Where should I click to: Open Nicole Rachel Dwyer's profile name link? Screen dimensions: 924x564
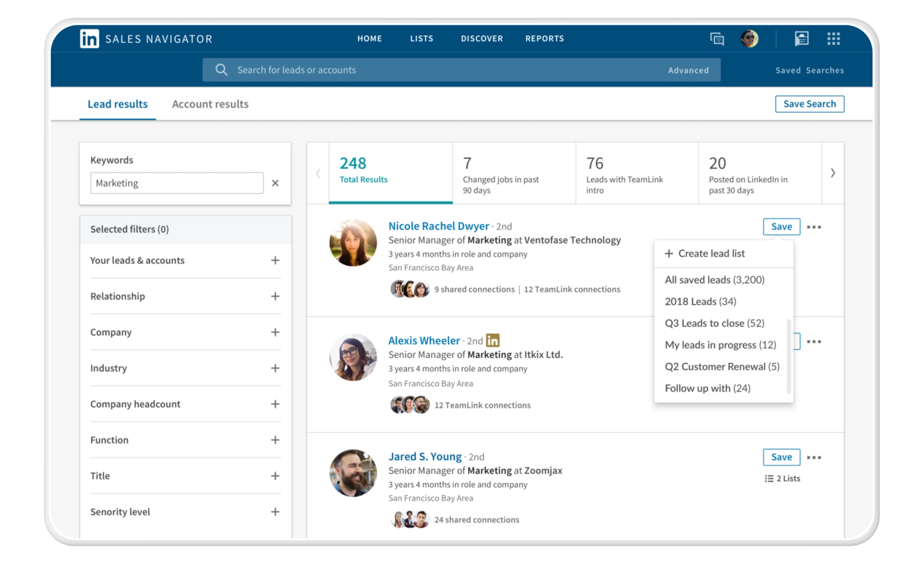click(x=439, y=226)
